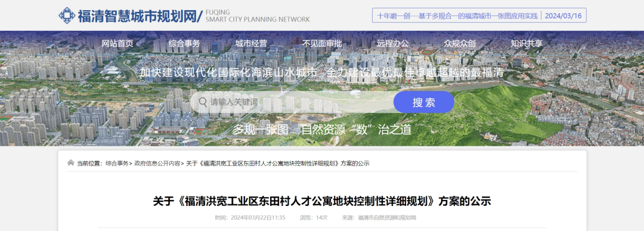Open the 远程办公 menu item

(x=393, y=43)
